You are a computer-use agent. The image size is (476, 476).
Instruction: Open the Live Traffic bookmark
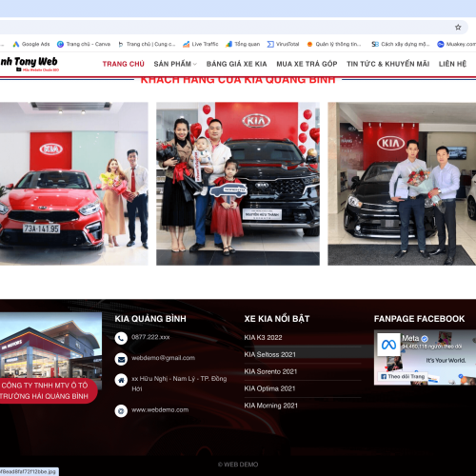pyautogui.click(x=201, y=44)
